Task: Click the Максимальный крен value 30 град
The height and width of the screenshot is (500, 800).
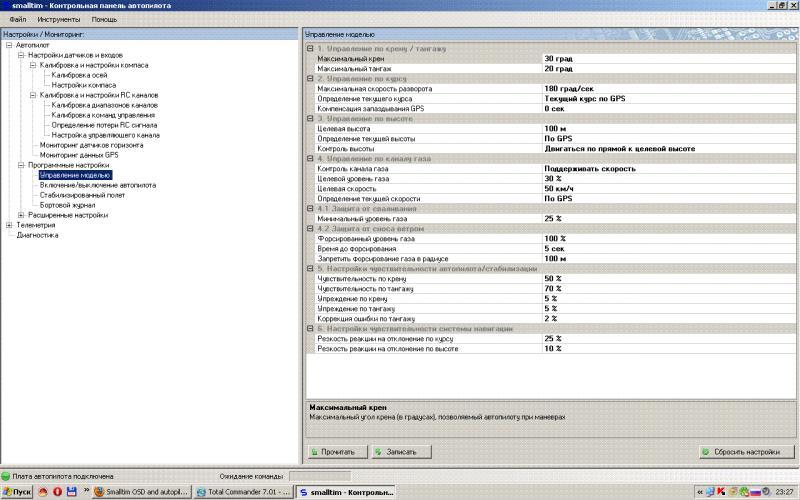Action: (558, 59)
